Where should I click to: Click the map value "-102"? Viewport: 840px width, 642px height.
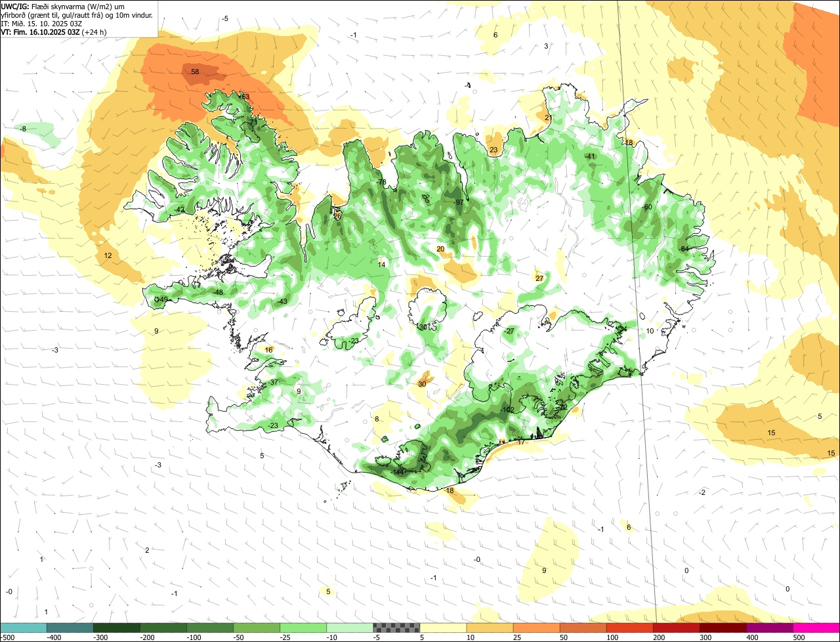click(x=507, y=410)
